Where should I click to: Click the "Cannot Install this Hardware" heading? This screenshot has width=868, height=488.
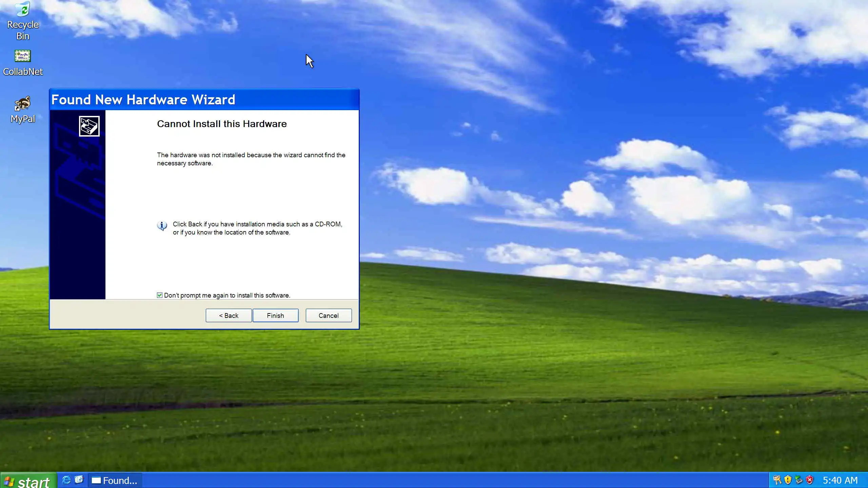click(222, 124)
